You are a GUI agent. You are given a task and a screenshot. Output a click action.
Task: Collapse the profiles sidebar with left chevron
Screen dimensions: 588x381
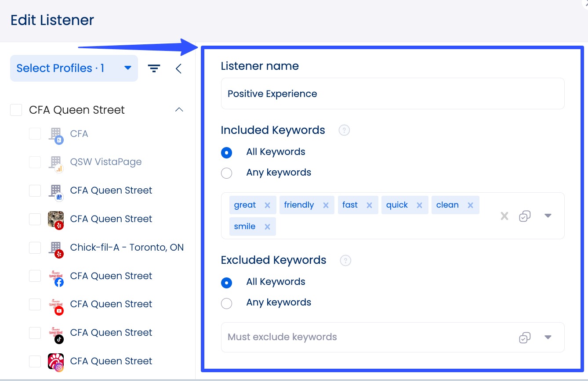(178, 68)
